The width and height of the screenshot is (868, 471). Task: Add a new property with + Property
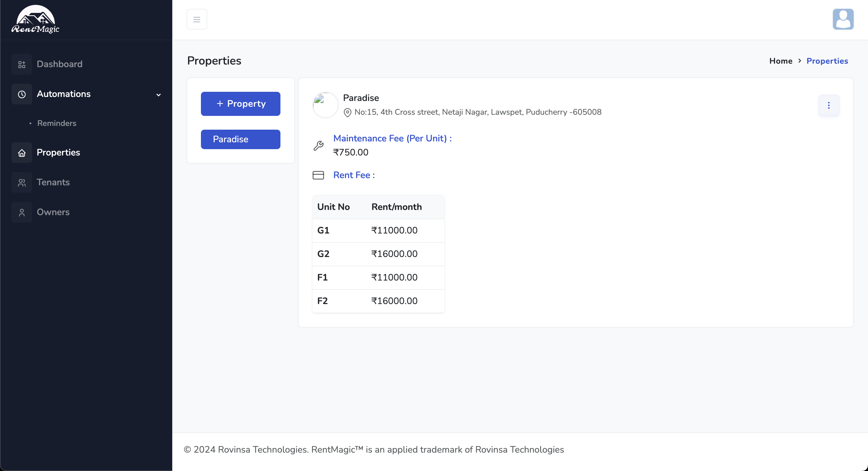tap(241, 104)
